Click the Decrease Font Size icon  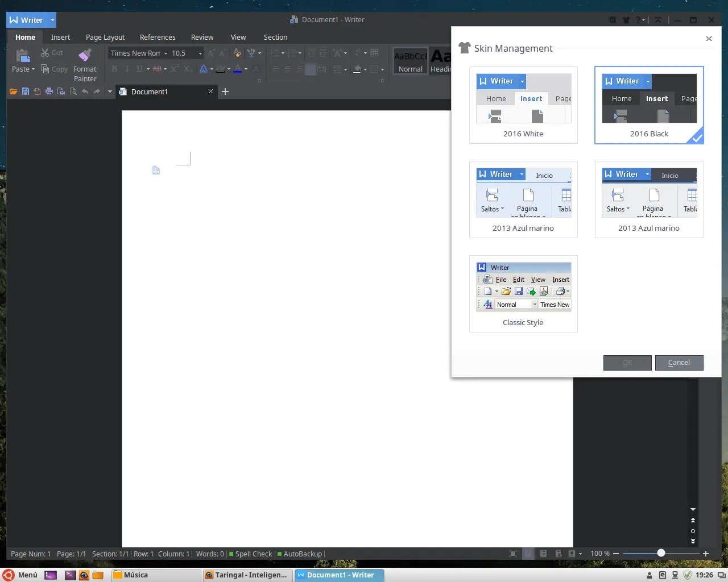pyautogui.click(x=223, y=53)
